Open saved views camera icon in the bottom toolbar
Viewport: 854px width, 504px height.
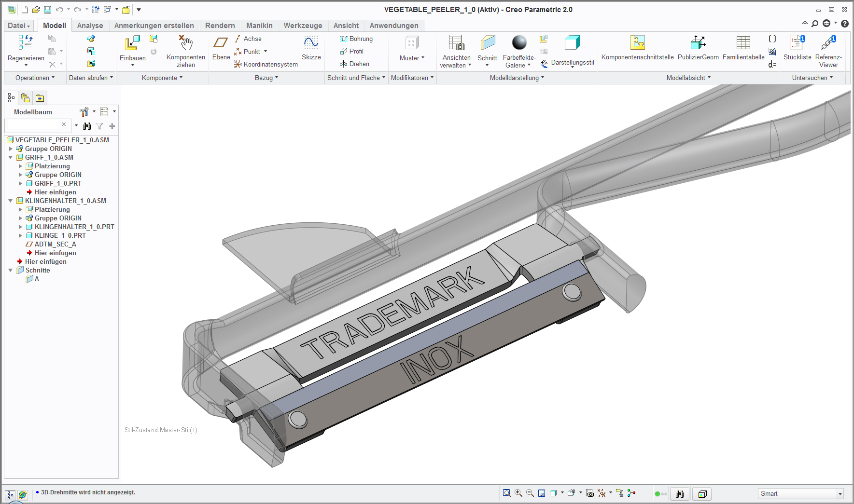pos(589,493)
